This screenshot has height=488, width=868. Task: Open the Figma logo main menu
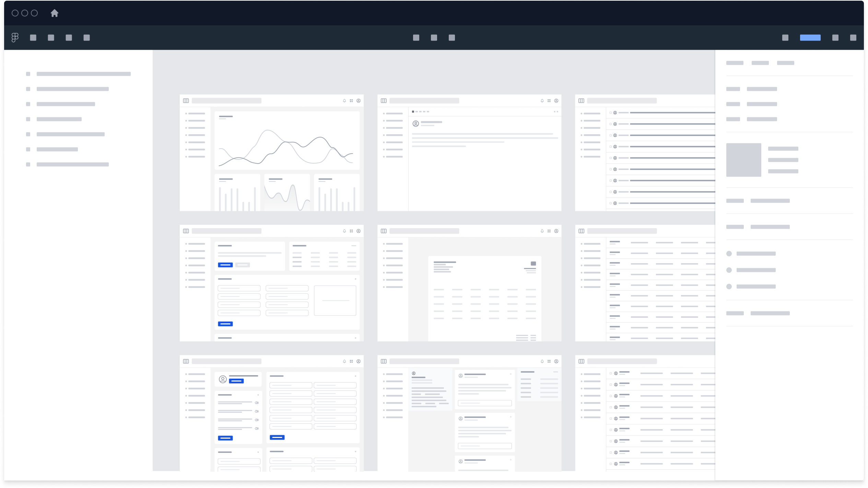coord(15,37)
